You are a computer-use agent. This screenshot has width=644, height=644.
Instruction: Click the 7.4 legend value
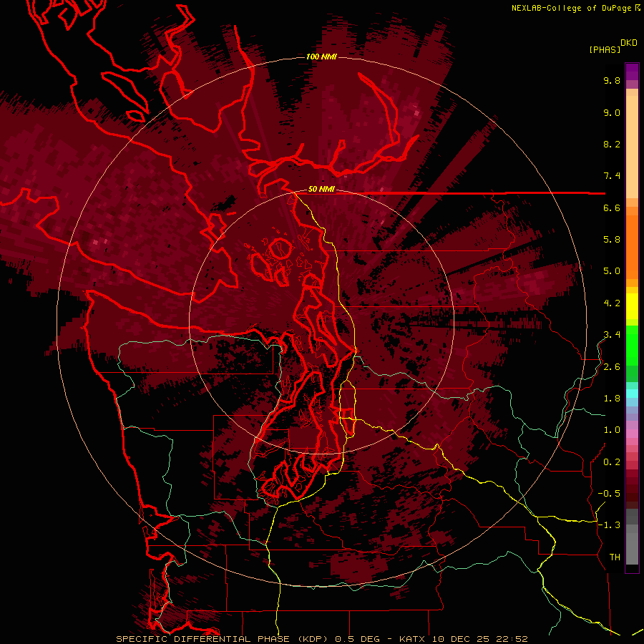[612, 176]
